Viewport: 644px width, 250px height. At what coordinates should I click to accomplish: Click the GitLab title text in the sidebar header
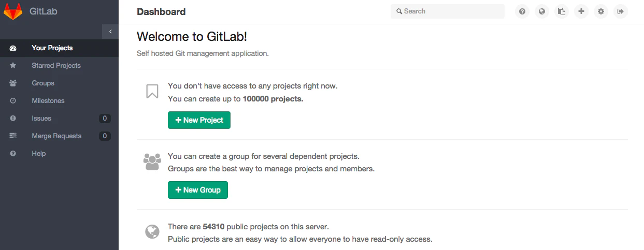coord(44,11)
